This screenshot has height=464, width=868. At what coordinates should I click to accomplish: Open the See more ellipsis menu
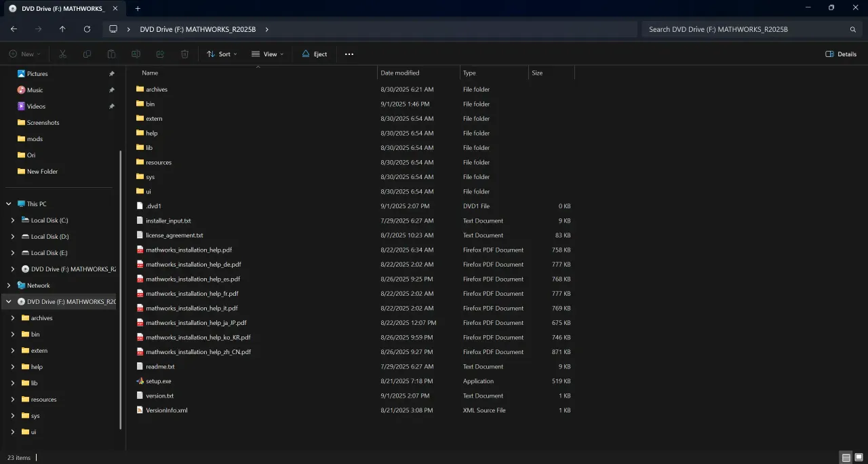[x=349, y=54]
